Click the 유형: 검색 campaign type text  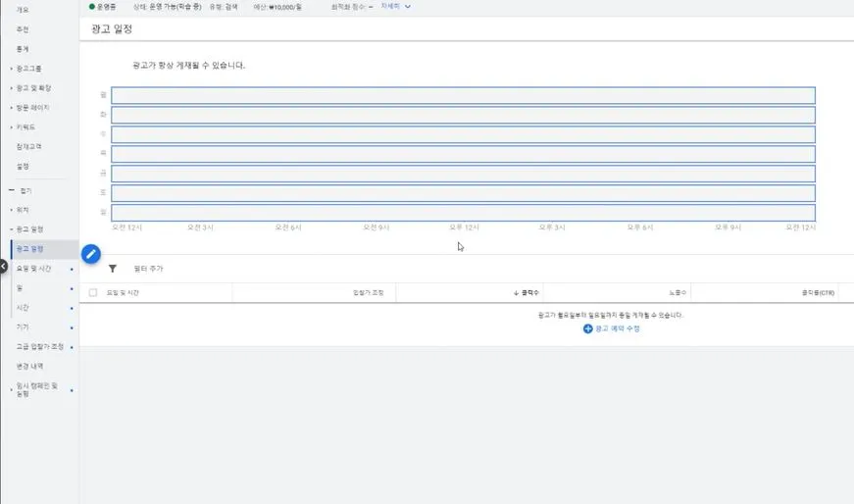pos(224,7)
